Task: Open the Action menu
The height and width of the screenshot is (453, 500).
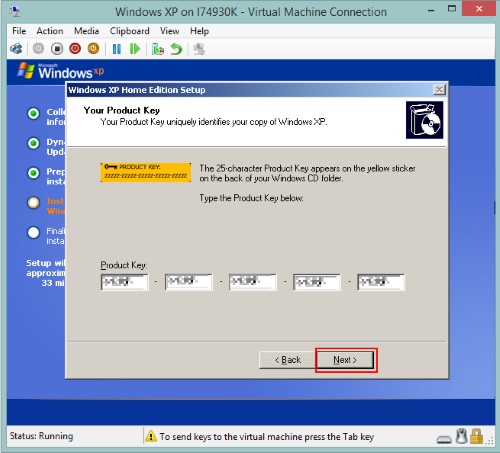Action: click(x=50, y=31)
